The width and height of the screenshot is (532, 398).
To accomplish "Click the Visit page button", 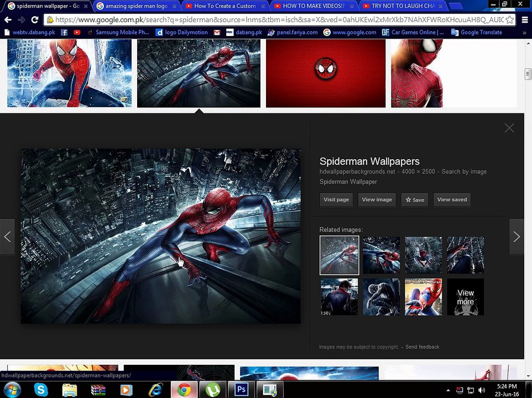I will pyautogui.click(x=336, y=200).
